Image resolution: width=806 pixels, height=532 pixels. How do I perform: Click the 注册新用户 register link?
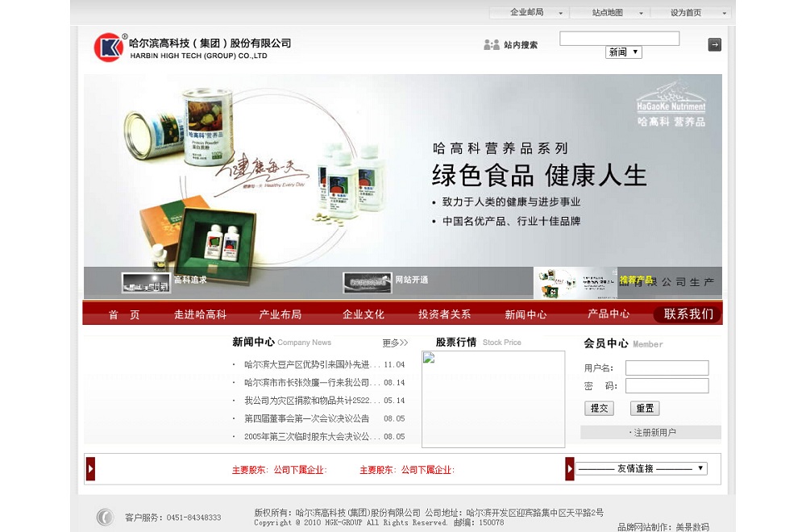(x=653, y=432)
